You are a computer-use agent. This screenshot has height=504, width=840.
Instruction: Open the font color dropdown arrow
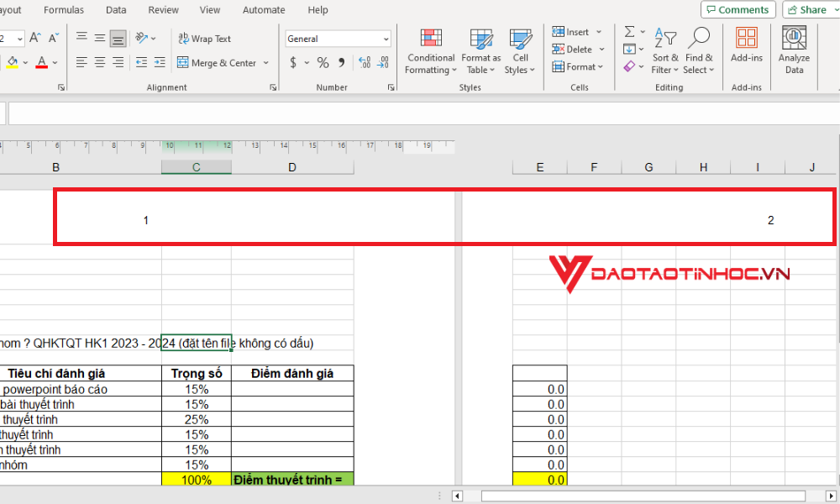click(x=55, y=63)
